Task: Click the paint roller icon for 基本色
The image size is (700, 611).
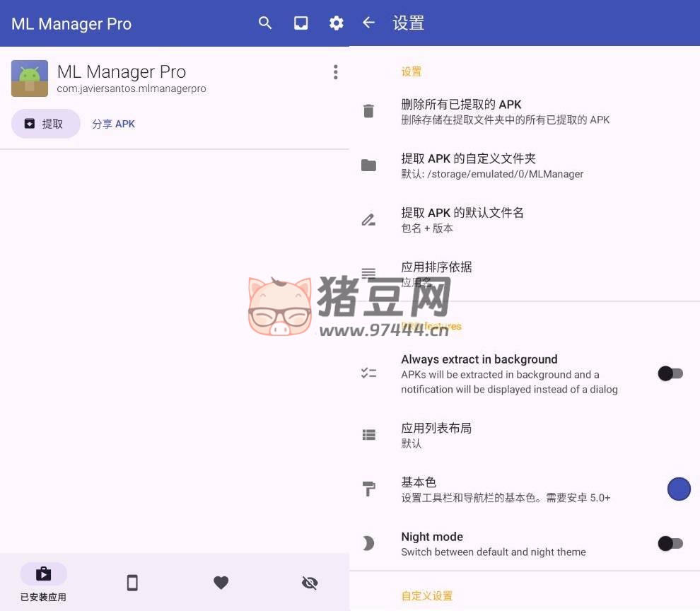Action: click(x=368, y=489)
